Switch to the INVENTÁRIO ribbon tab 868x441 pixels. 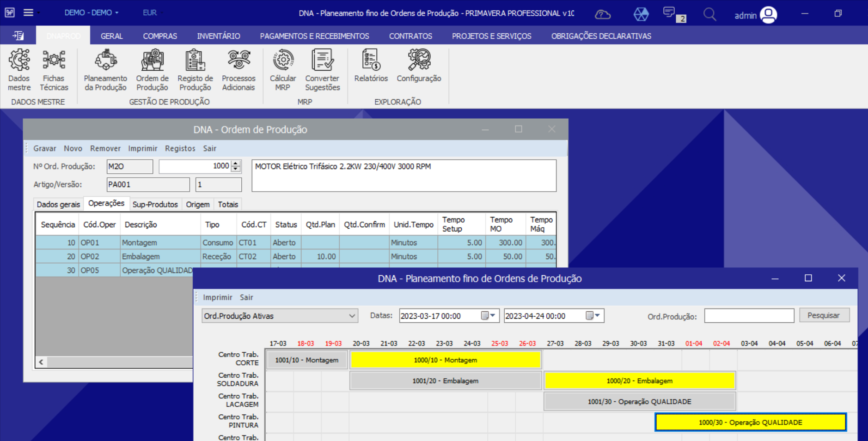pyautogui.click(x=219, y=36)
